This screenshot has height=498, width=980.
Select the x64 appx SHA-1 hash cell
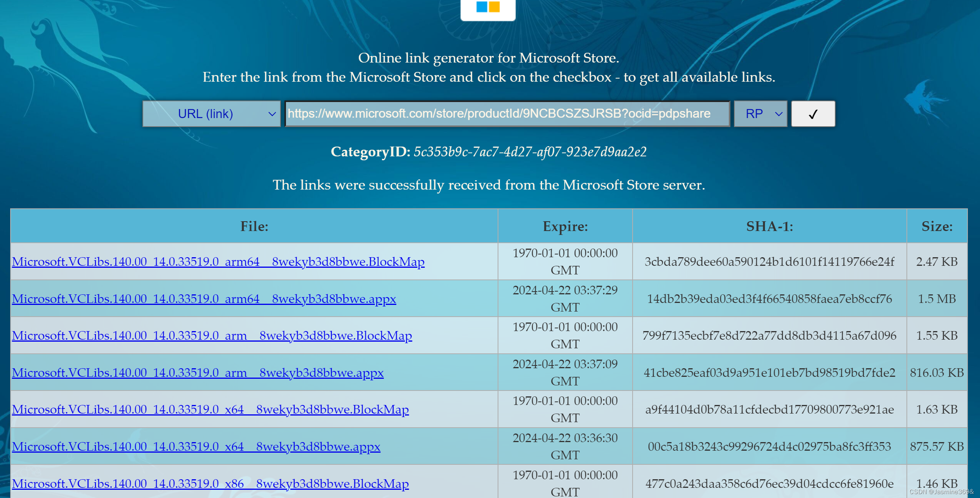[x=769, y=446]
